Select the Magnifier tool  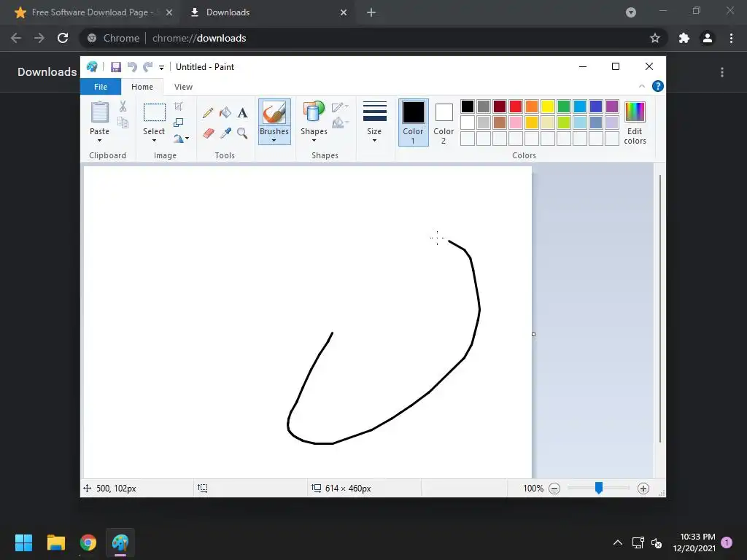(x=242, y=133)
